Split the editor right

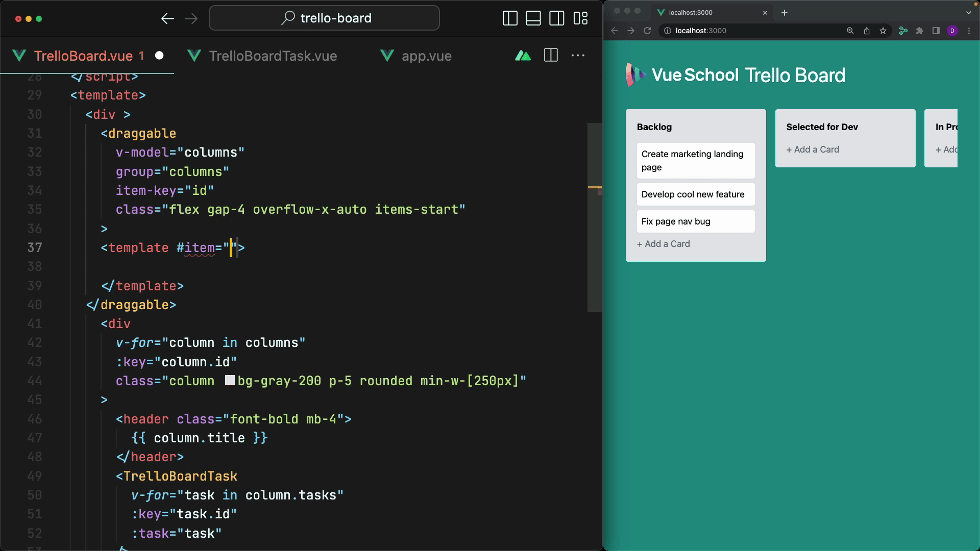click(551, 56)
